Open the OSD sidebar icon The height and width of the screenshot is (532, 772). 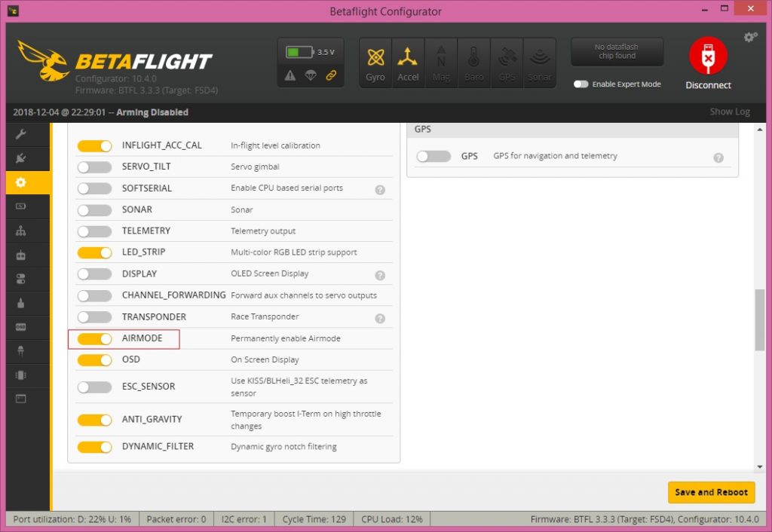point(20,327)
